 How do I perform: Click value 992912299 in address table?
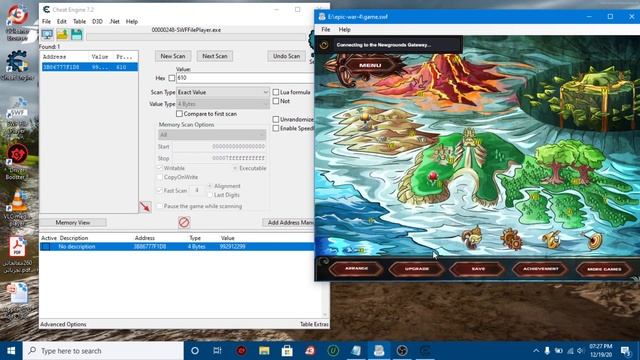click(x=233, y=247)
